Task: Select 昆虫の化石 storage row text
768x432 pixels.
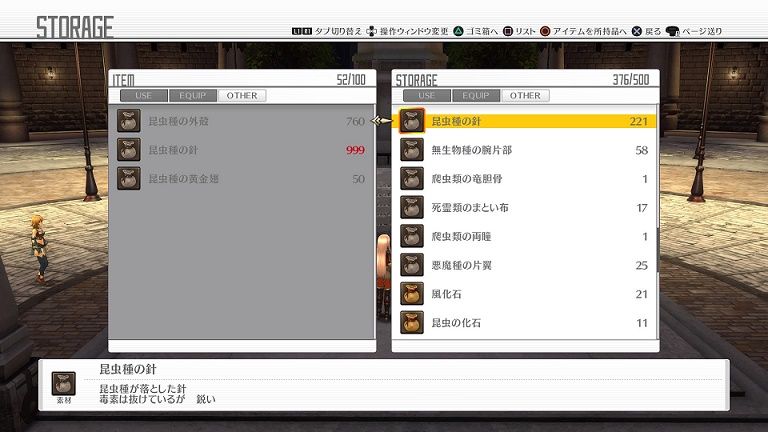Action: 456,323
